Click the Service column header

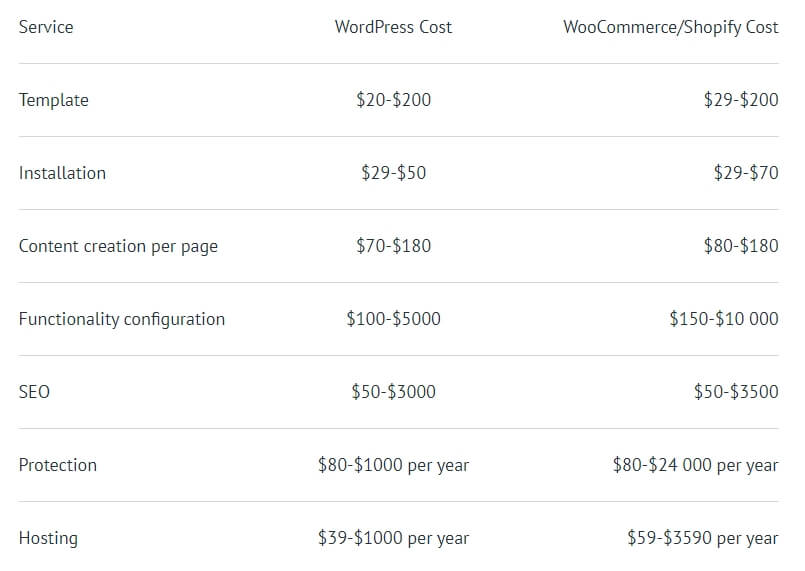tap(46, 27)
